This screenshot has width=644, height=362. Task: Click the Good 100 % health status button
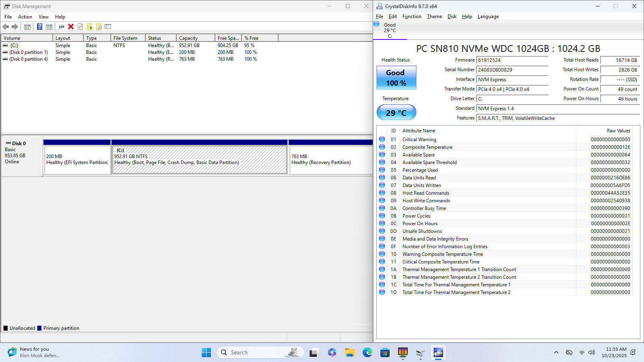coord(396,78)
